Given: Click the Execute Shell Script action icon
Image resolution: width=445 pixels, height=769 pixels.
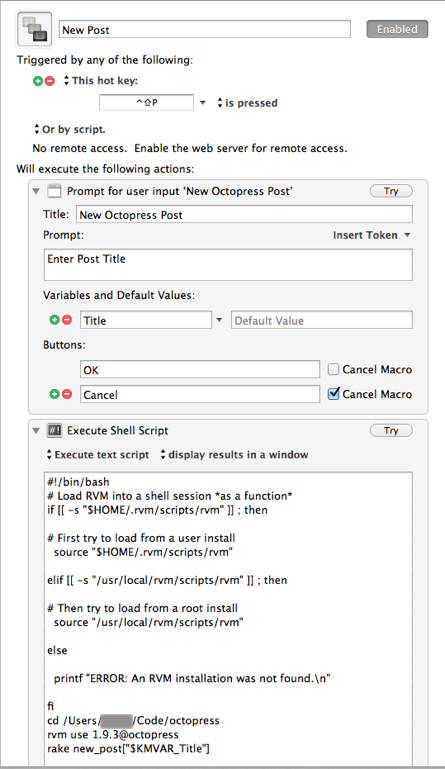Looking at the screenshot, I should coord(54,431).
